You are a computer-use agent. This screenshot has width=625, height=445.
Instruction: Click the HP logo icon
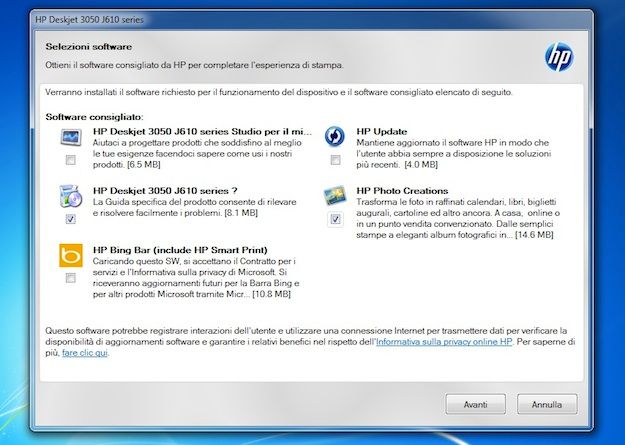[559, 57]
